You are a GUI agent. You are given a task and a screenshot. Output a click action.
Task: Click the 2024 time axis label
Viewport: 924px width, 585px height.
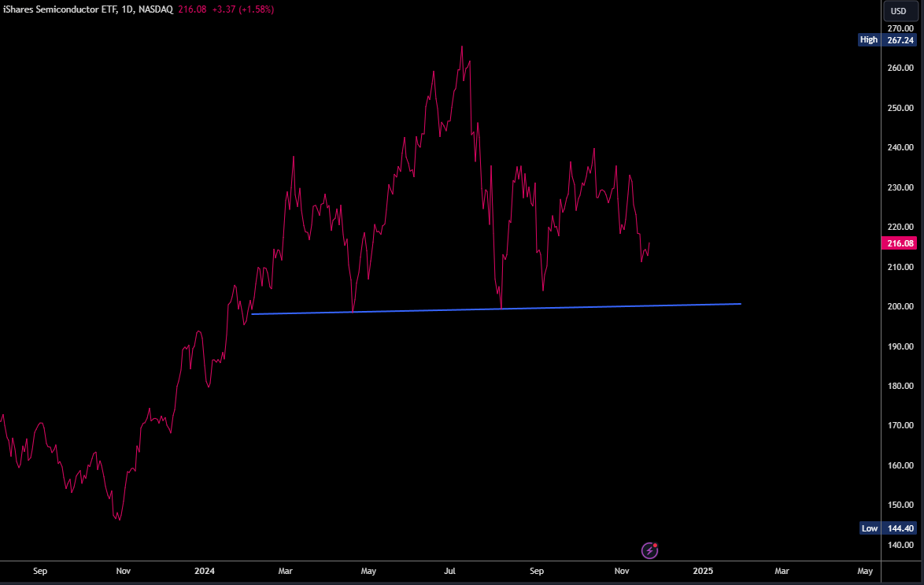coord(205,571)
